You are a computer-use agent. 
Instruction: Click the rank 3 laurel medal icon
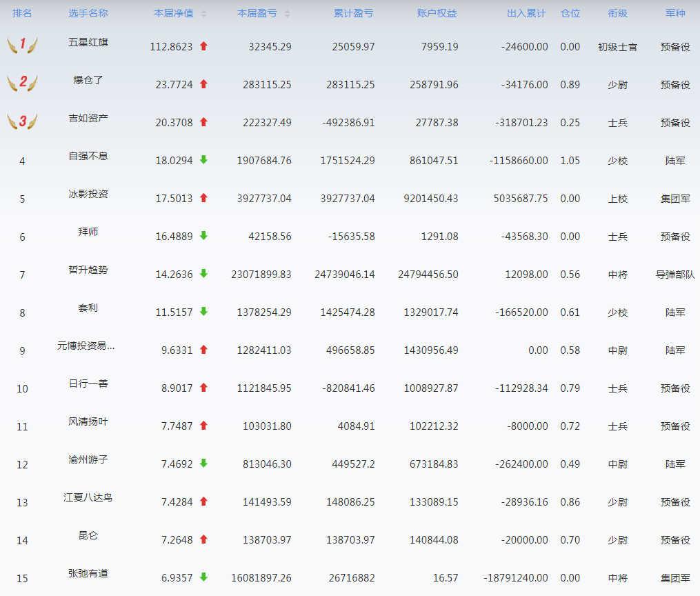[22, 121]
